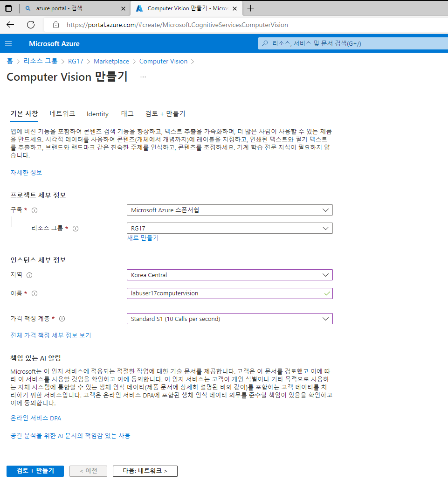Select the 태그 tab
The height and width of the screenshot is (481, 448).
click(x=127, y=114)
